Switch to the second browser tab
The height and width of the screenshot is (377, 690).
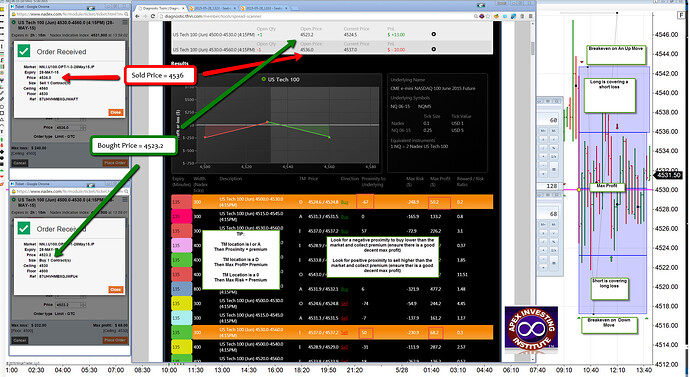click(x=213, y=8)
